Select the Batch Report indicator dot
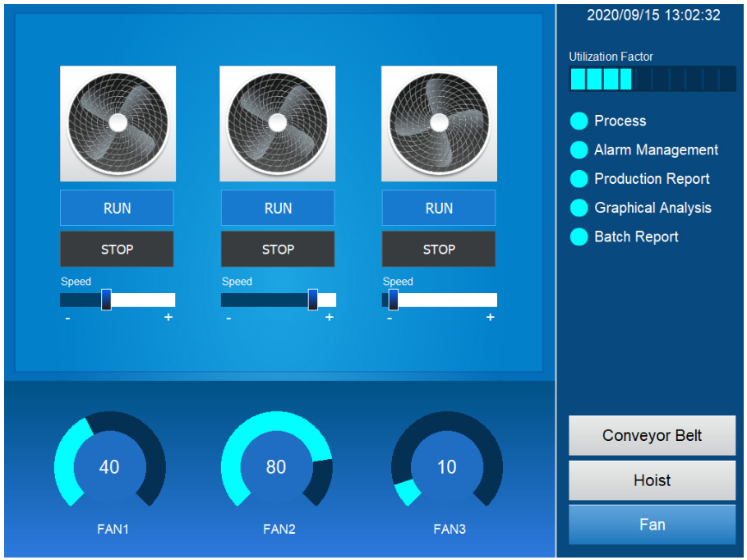 coord(579,237)
